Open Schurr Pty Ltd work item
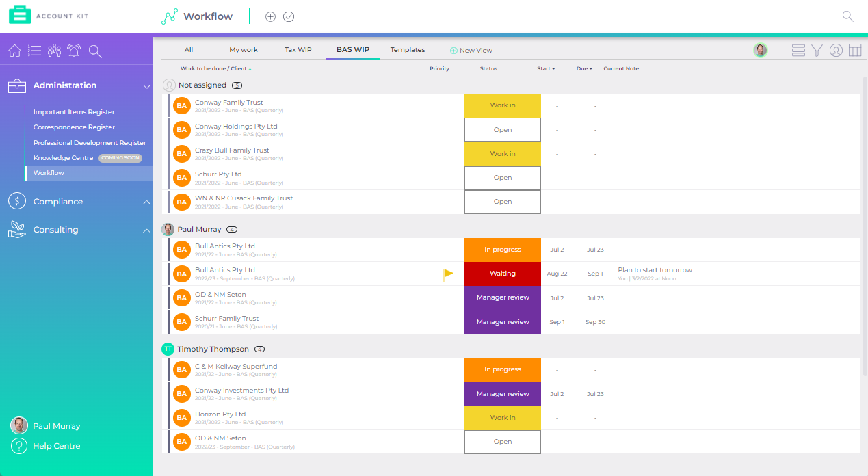Image resolution: width=868 pixels, height=476 pixels. (x=218, y=174)
